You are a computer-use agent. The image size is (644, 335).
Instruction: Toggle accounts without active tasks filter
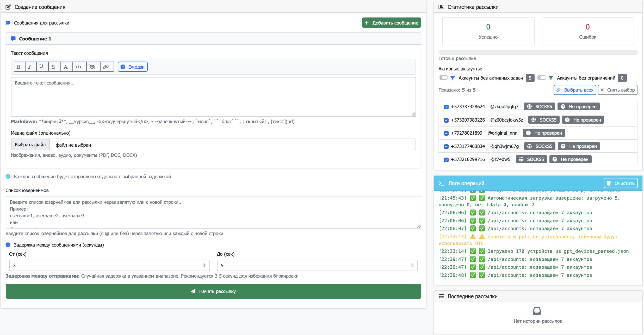coord(443,78)
